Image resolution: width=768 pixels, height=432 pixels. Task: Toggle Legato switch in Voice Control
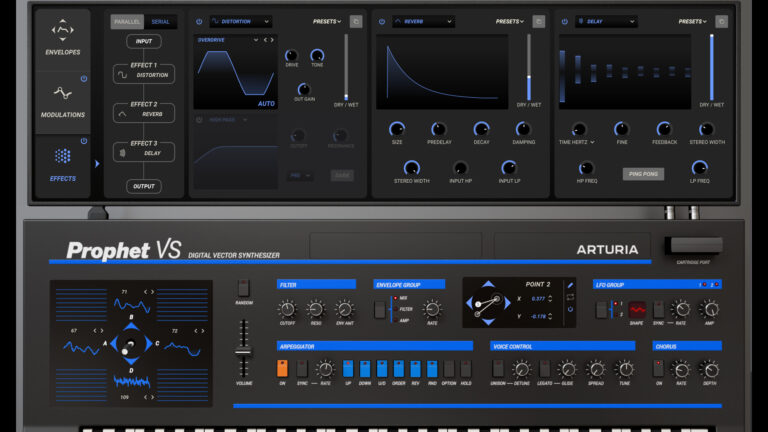point(544,368)
